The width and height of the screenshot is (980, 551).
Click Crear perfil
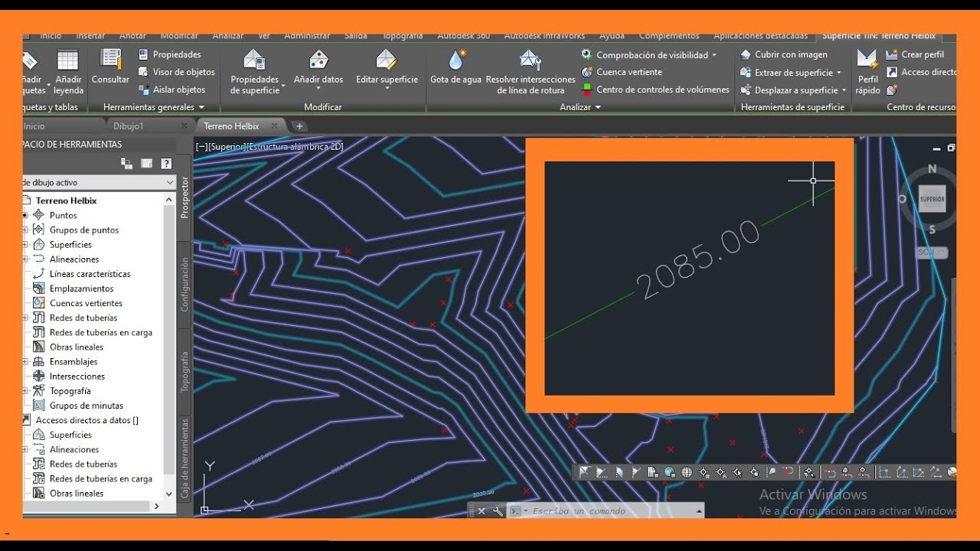(x=915, y=54)
